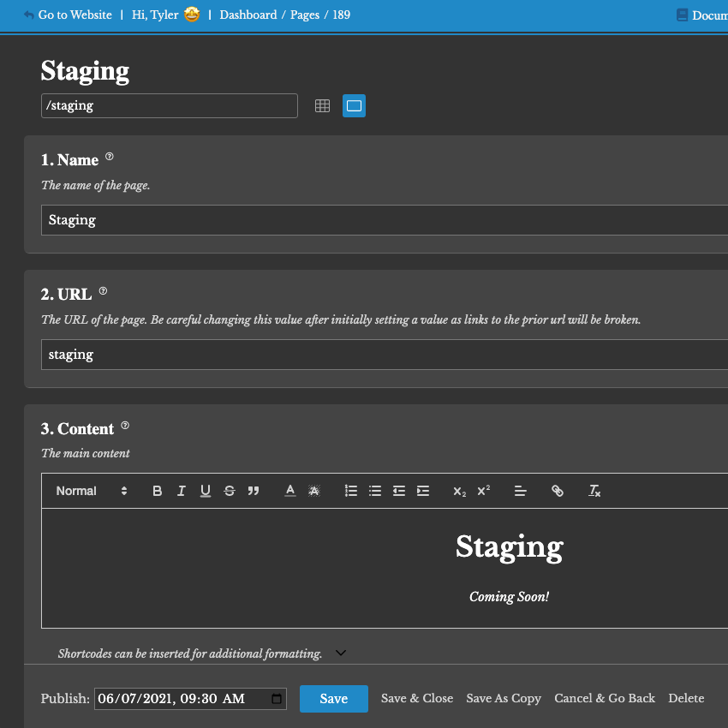Insert an ordered numbered list
This screenshot has height=728, width=728.
[x=350, y=491]
